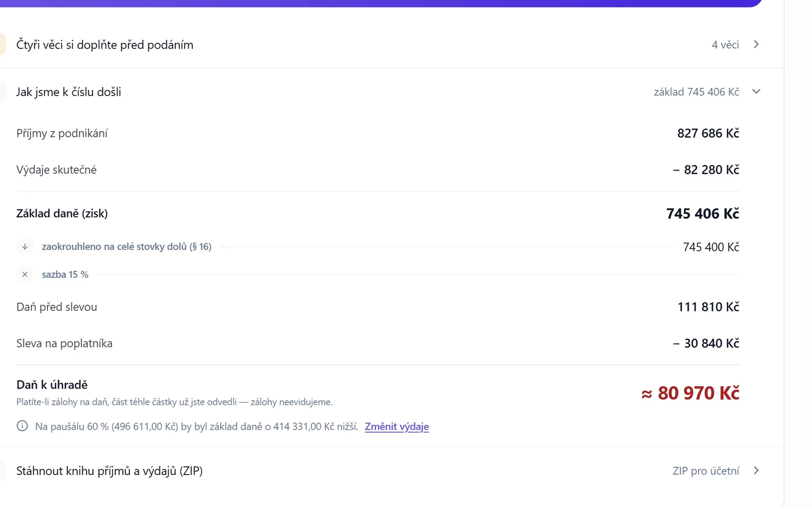Select the '827 686 Kč' income value

708,133
